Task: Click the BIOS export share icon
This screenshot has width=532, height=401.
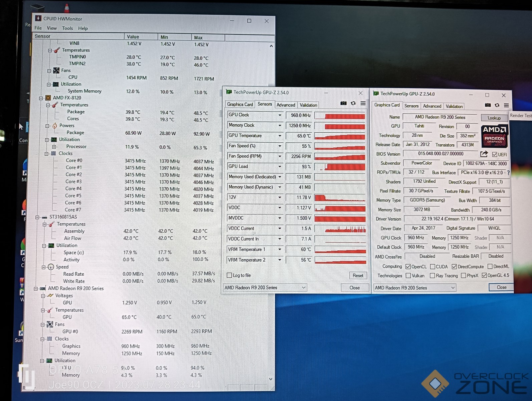Action: pos(484,154)
